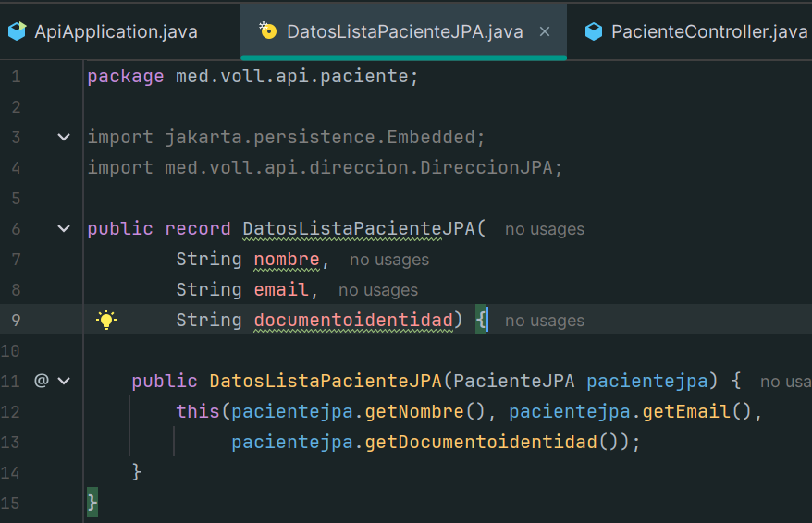The height and width of the screenshot is (523, 812).
Task: Click line number 1 in the gutter
Action: tap(16, 77)
